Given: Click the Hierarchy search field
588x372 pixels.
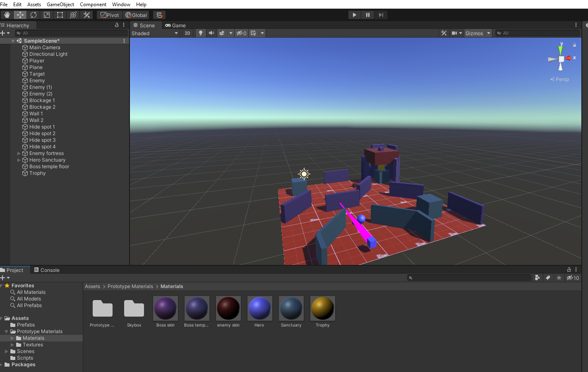Looking at the screenshot, I should pyautogui.click(x=71, y=33).
